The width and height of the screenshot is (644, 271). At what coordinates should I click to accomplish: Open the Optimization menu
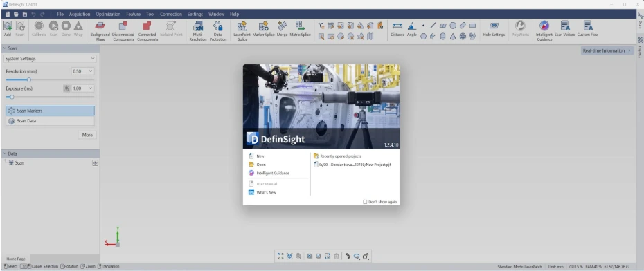pyautogui.click(x=108, y=14)
